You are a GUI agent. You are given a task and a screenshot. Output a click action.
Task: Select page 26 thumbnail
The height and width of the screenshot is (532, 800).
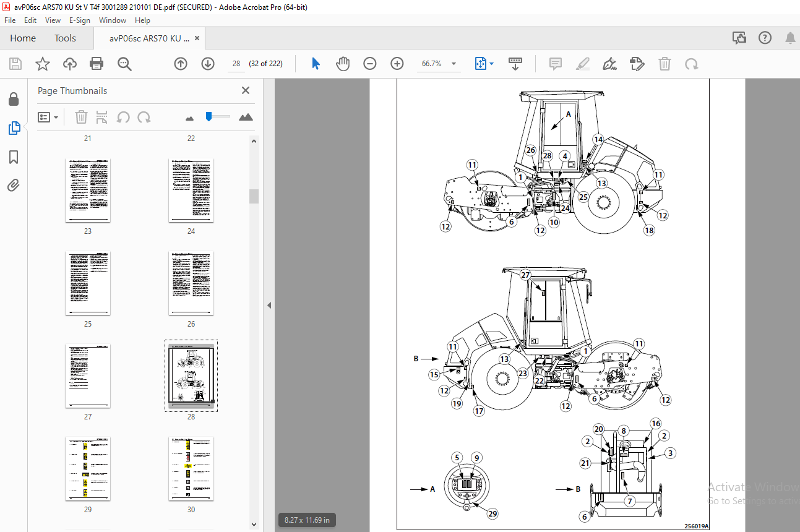pyautogui.click(x=191, y=283)
